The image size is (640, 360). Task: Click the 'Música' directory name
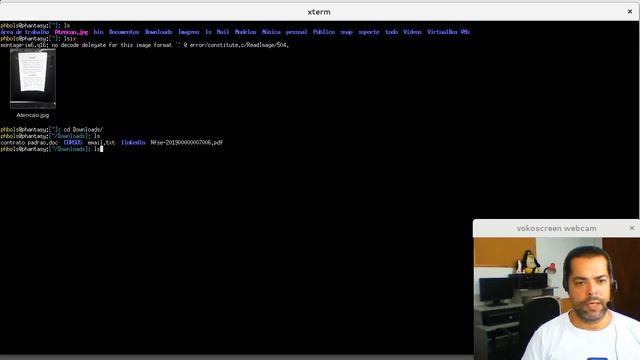[271, 32]
